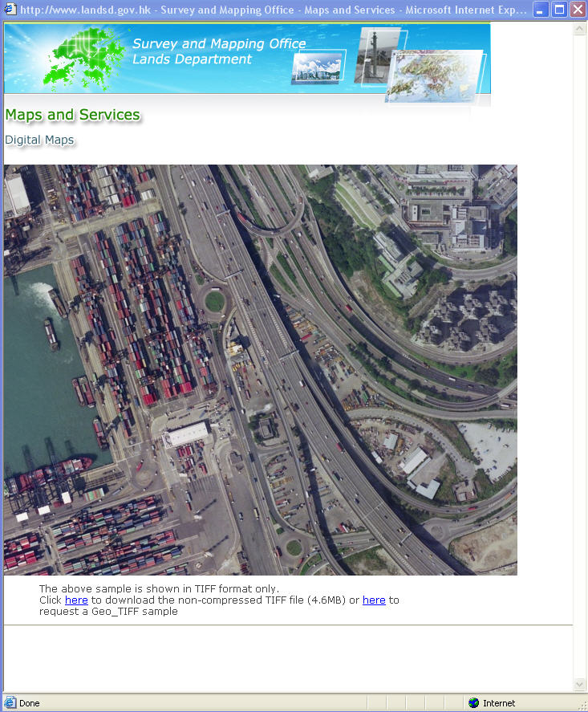Click 'Survey and Mapping Office' banner text
Viewport: 588px width, 712px height.
pyautogui.click(x=219, y=43)
